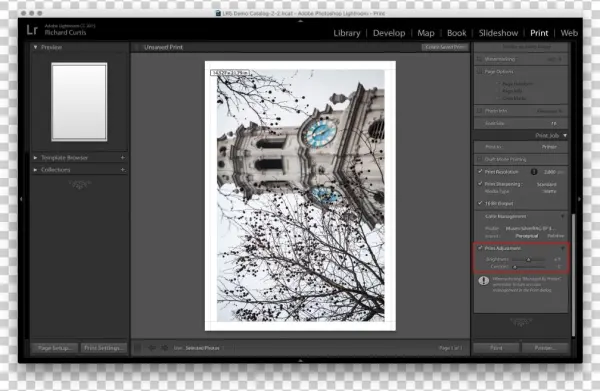
Task: Open Print to Printer dropdown
Action: (x=549, y=147)
